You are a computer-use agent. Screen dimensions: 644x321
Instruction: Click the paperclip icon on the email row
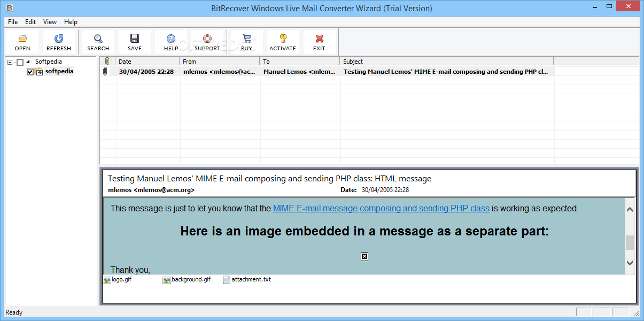point(106,71)
